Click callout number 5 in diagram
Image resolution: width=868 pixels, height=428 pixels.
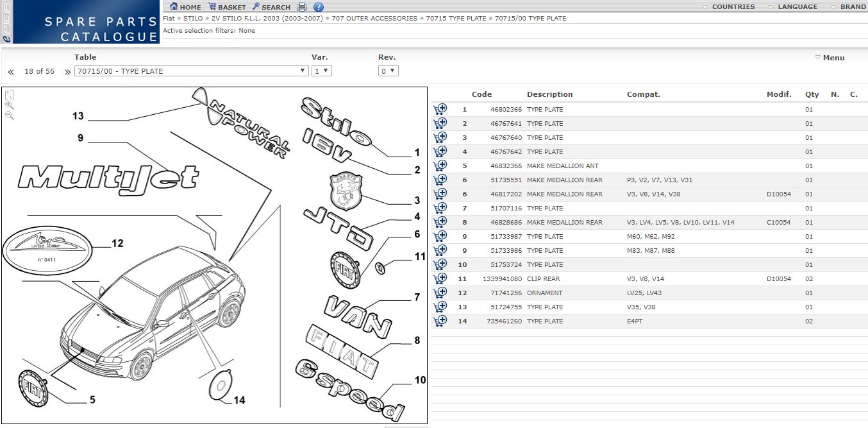92,400
